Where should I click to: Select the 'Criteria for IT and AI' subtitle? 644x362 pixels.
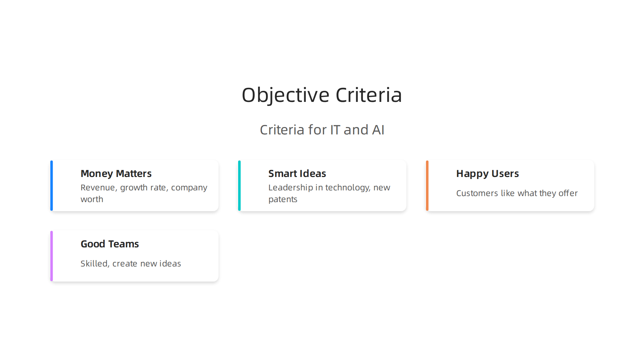[322, 130]
